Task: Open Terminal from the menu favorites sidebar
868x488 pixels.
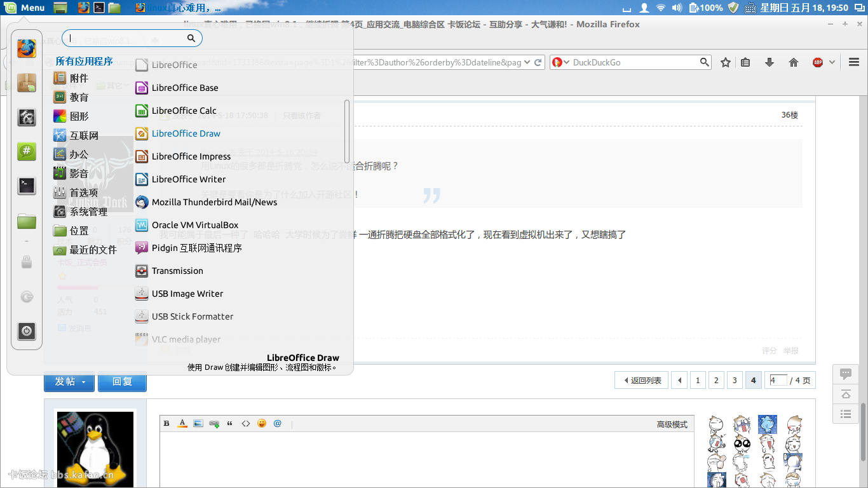Action: (x=26, y=186)
